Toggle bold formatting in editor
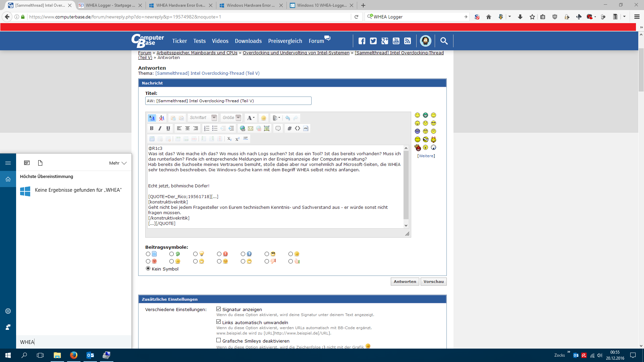The width and height of the screenshot is (644, 362). click(x=152, y=128)
